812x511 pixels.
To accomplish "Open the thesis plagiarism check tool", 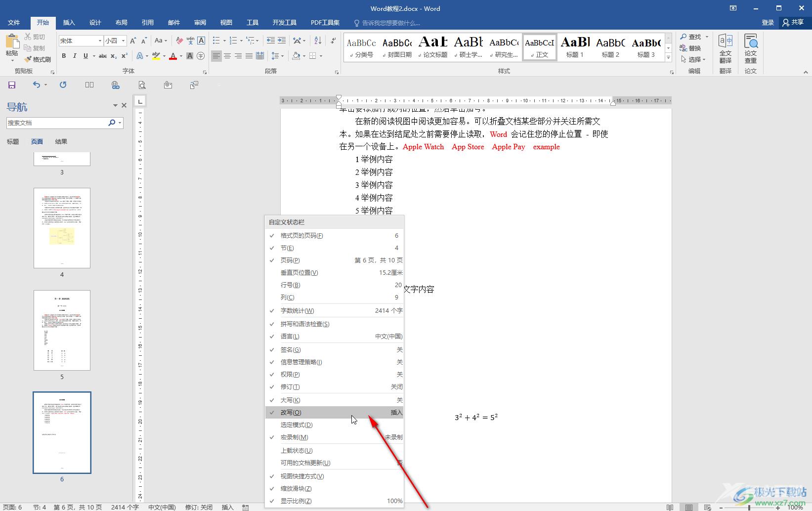I will (751, 48).
